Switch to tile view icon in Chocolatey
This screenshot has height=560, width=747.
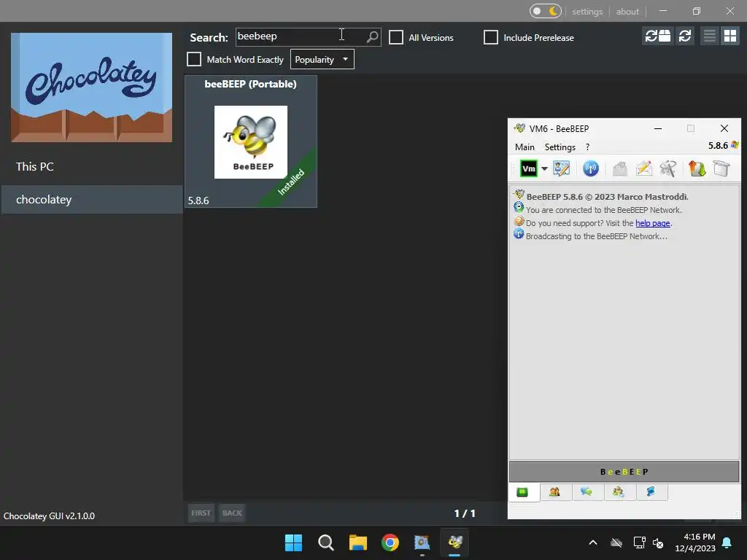click(729, 36)
